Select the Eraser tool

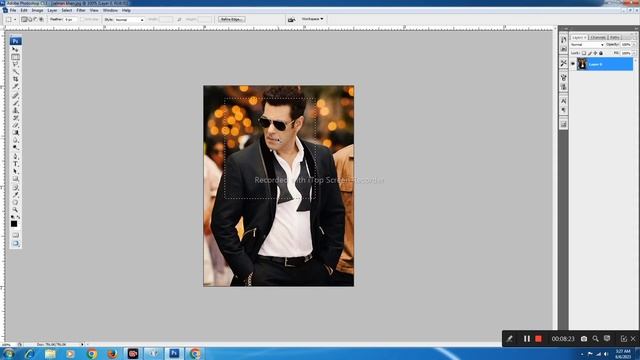[16, 125]
